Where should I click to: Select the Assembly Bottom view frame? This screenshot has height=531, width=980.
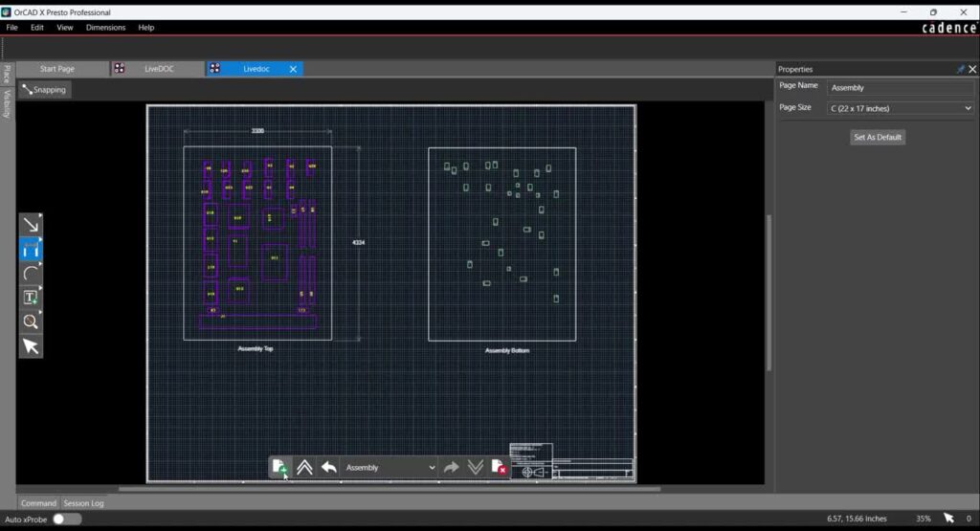[x=501, y=244]
